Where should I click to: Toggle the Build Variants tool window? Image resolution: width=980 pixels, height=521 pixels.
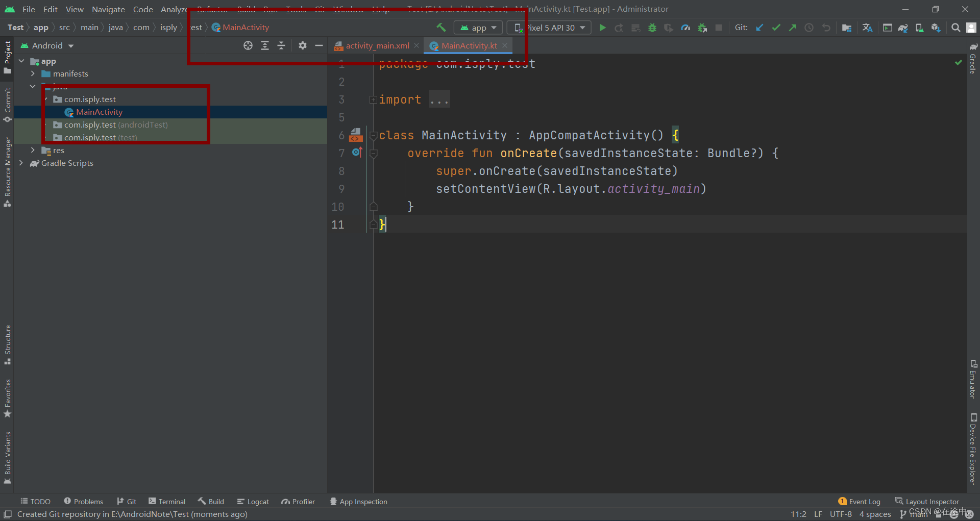coord(7,458)
